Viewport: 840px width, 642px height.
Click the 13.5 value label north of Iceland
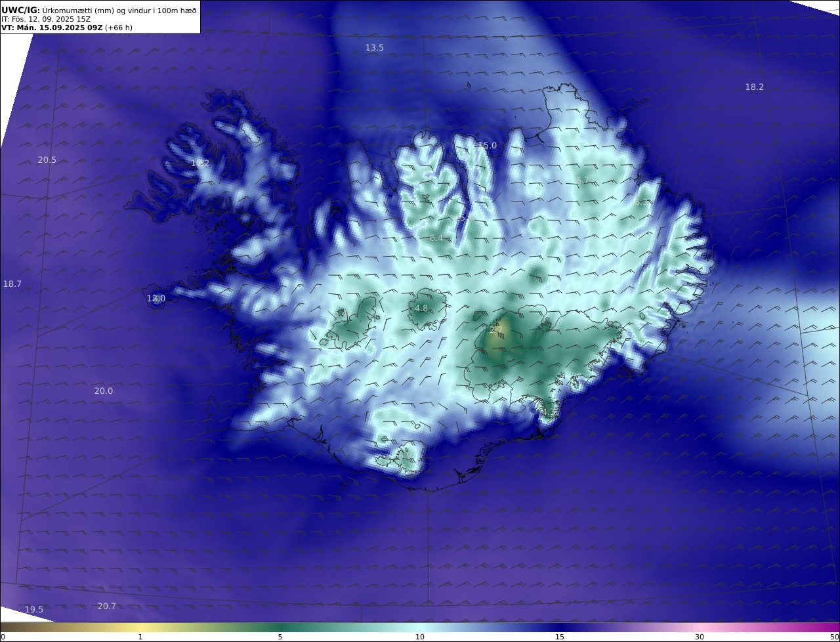[375, 48]
